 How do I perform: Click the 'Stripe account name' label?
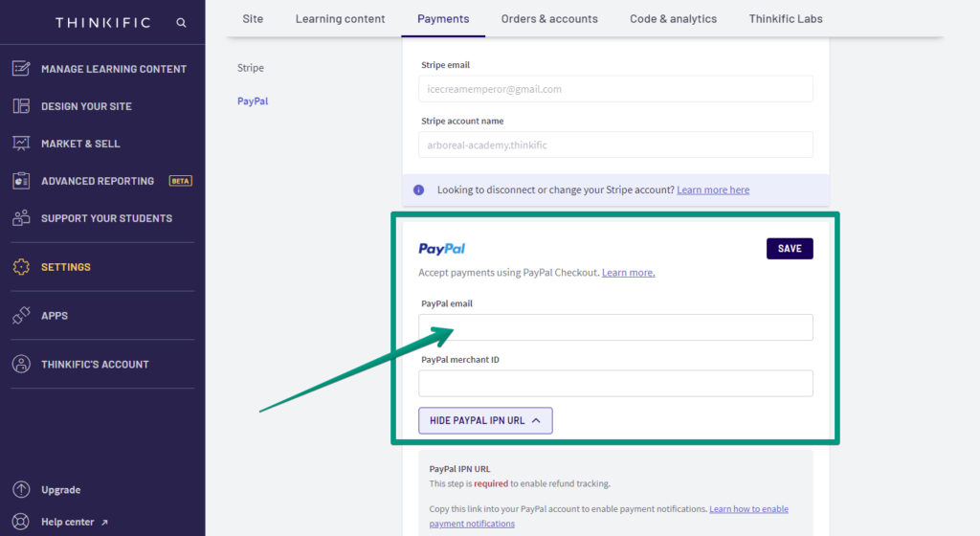click(x=462, y=122)
